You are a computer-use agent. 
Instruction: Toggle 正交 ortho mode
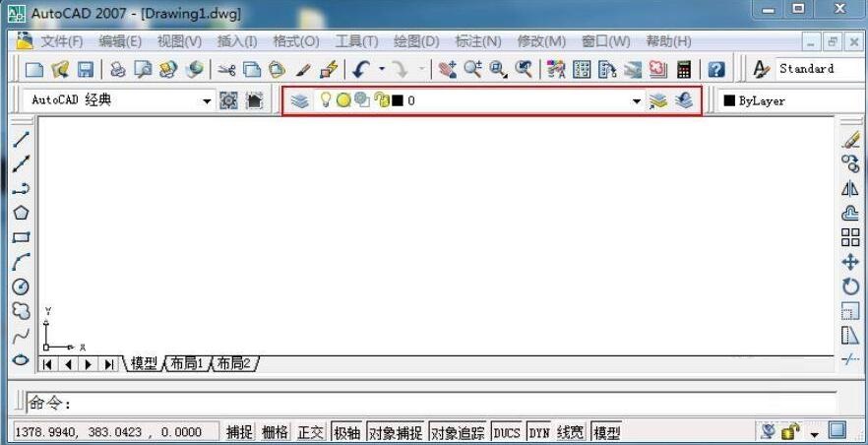coord(310,432)
